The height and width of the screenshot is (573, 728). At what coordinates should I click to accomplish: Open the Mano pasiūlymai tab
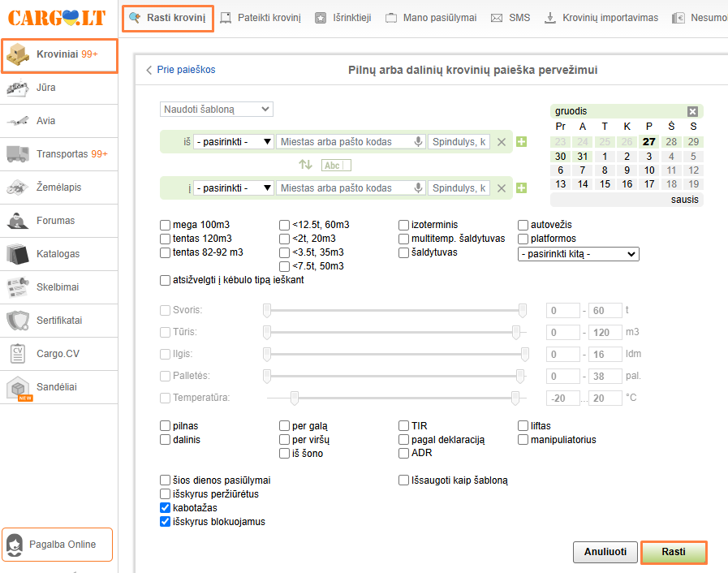[431, 17]
